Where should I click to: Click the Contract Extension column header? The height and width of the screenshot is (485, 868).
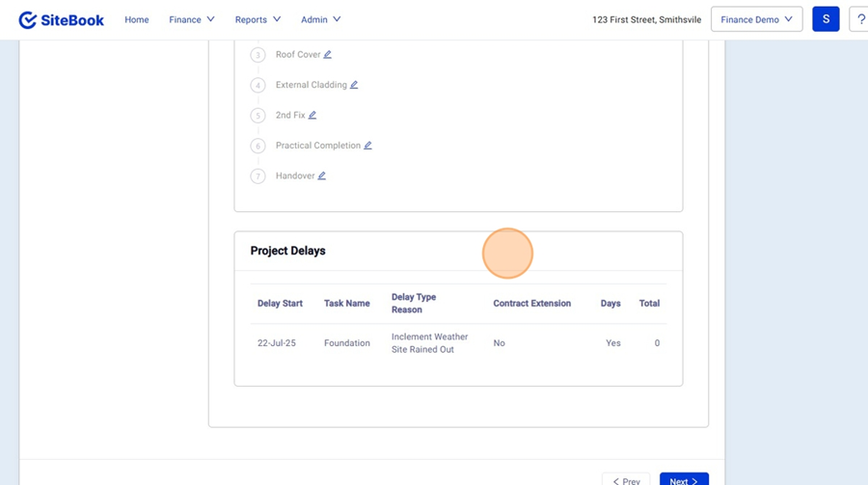[531, 304]
